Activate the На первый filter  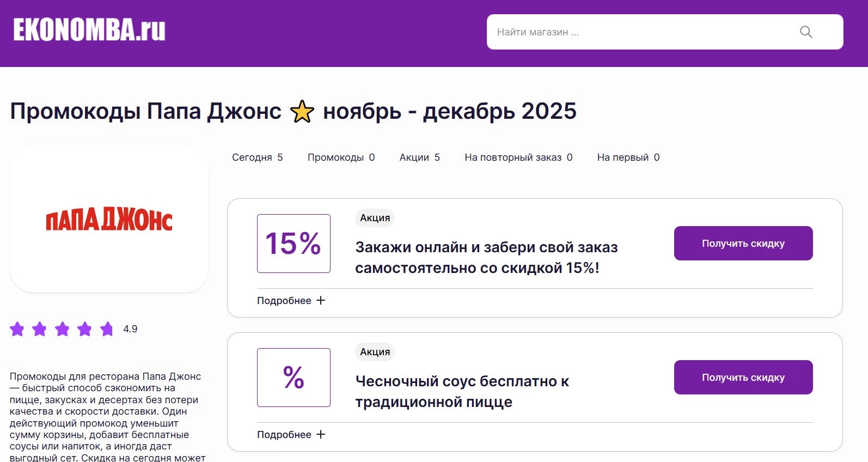click(627, 157)
